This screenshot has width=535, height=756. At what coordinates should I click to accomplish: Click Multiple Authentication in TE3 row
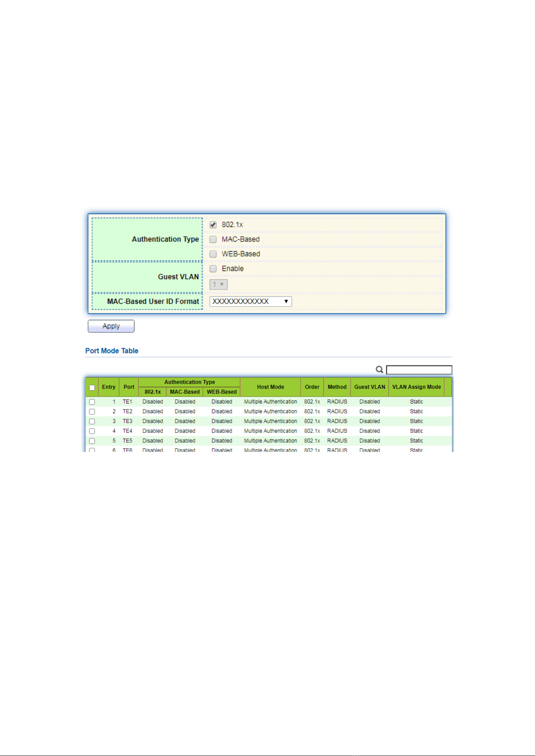(270, 421)
